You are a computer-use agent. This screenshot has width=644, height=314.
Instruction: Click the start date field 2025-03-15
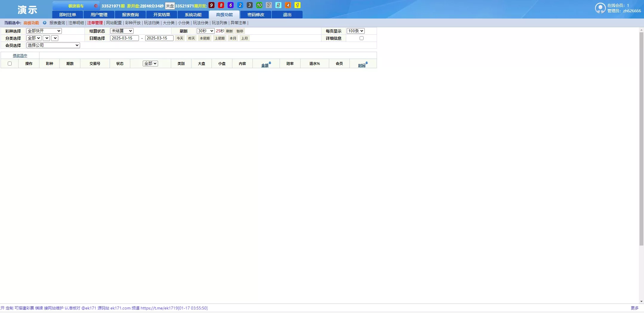[124, 38]
